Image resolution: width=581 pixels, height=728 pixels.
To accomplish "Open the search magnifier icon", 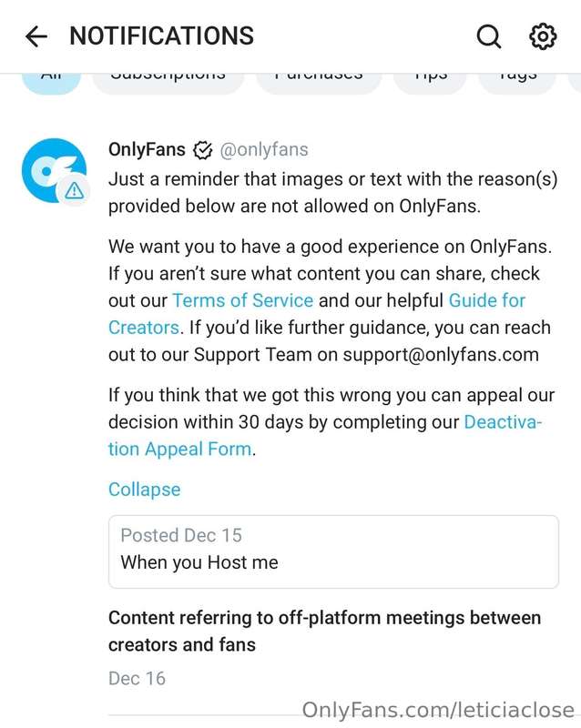I will [488, 36].
